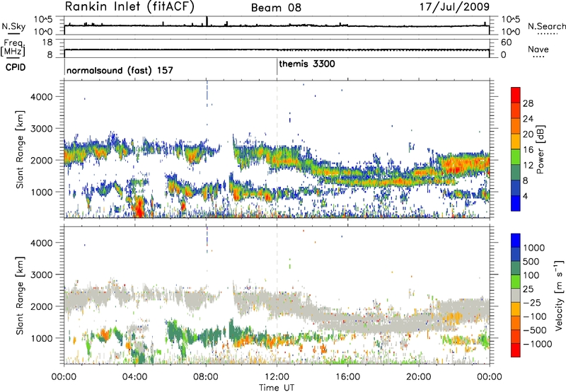The height and width of the screenshot is (392, 566).
Task: Click the '500' label on Velocity colour bar
Action: (531, 261)
